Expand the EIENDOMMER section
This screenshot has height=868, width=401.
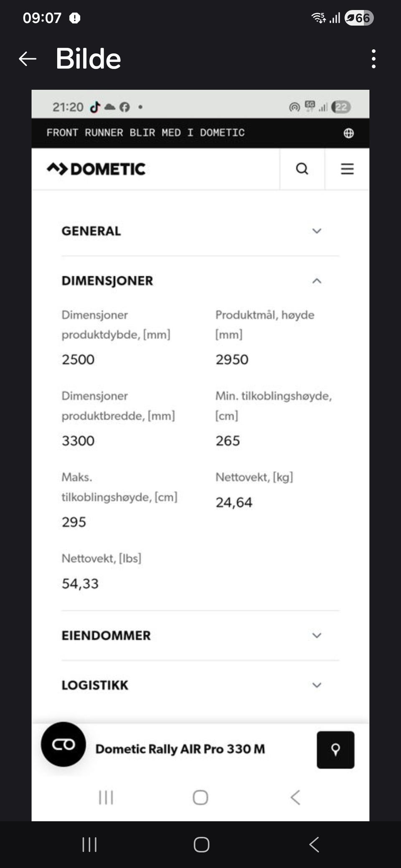(200, 636)
